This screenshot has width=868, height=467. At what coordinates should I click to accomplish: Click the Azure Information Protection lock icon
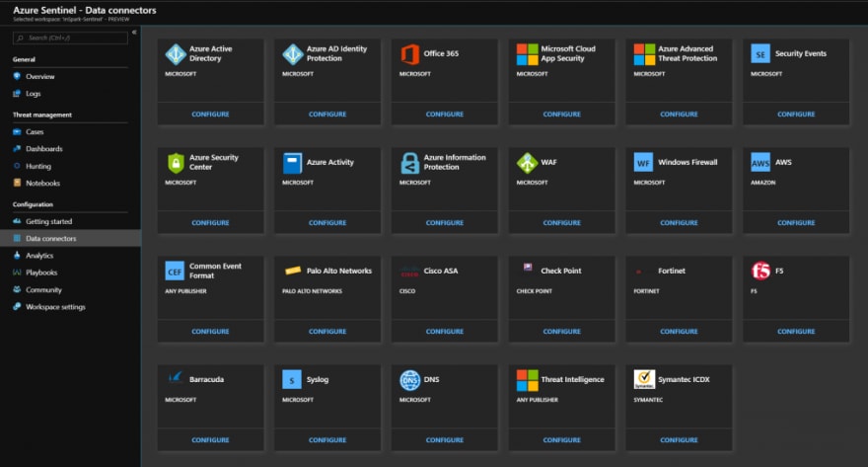409,163
